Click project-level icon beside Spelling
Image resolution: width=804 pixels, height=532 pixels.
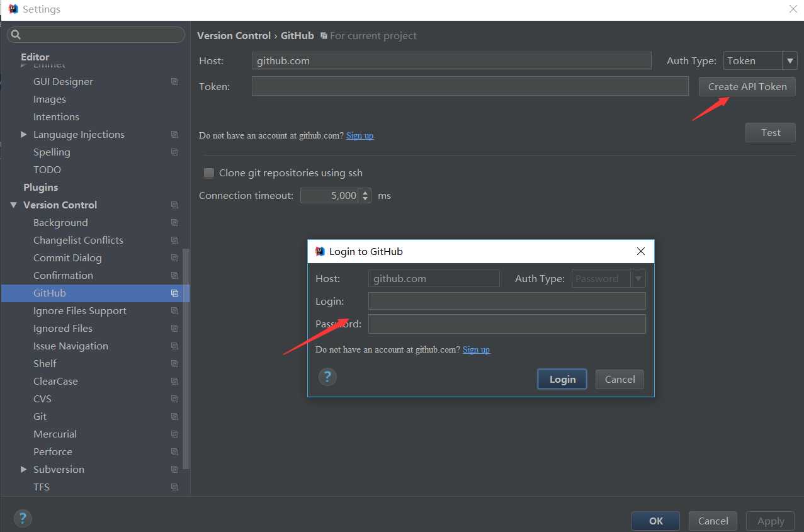[174, 152]
